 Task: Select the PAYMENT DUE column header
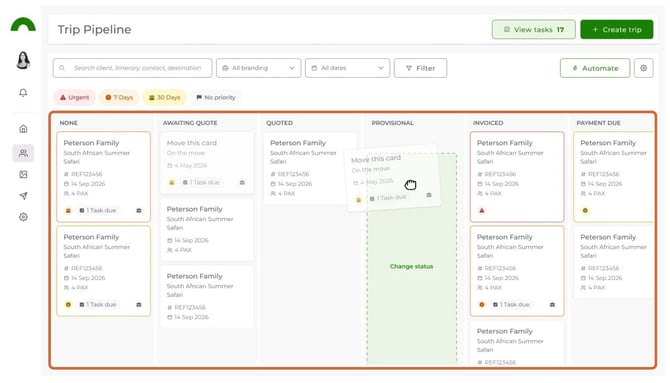(x=598, y=123)
